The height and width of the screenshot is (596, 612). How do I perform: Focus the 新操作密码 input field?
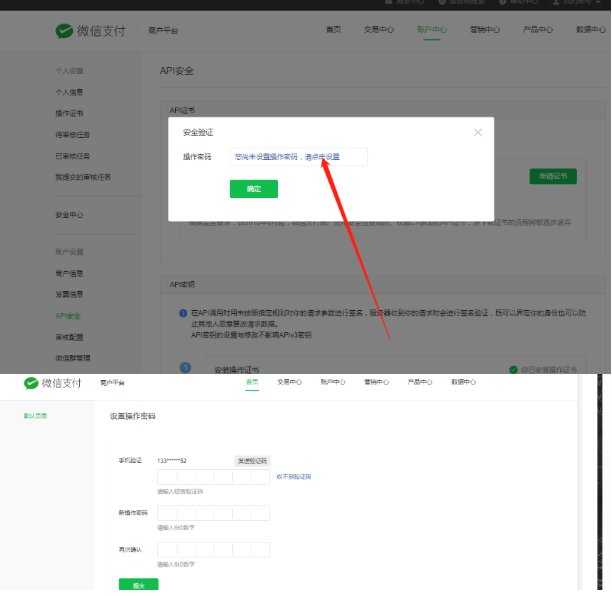(213, 513)
